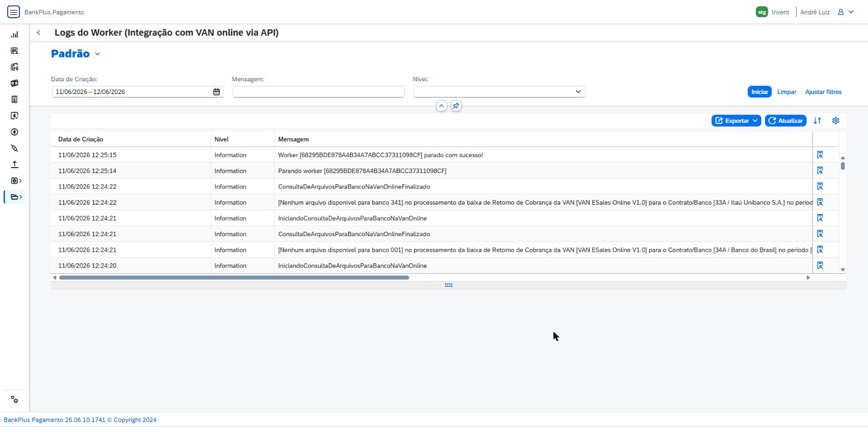The width and height of the screenshot is (868, 427).
Task: Open the checklist document icon in sidebar
Action: (14, 100)
